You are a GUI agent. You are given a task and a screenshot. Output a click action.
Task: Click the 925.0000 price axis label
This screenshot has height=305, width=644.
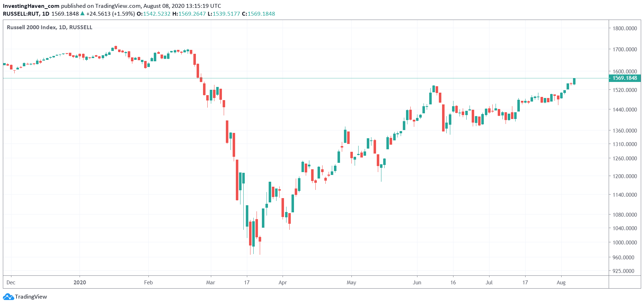tap(624, 271)
